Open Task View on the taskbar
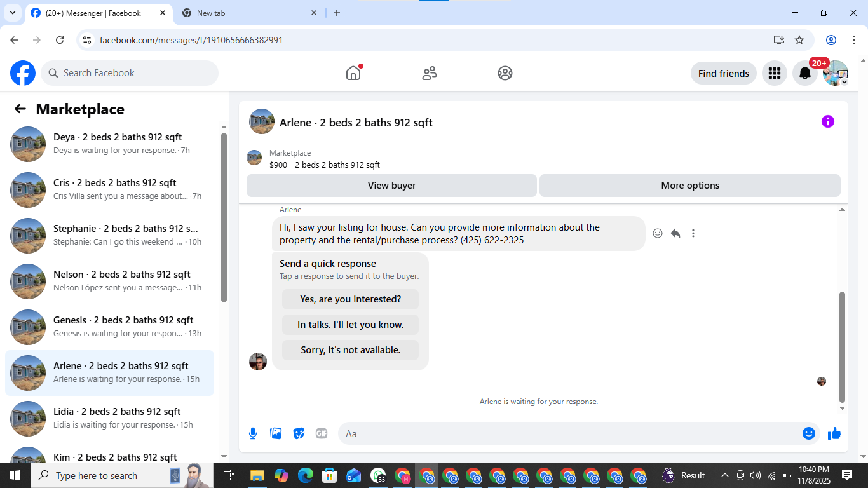Image resolution: width=868 pixels, height=488 pixels. (x=229, y=475)
